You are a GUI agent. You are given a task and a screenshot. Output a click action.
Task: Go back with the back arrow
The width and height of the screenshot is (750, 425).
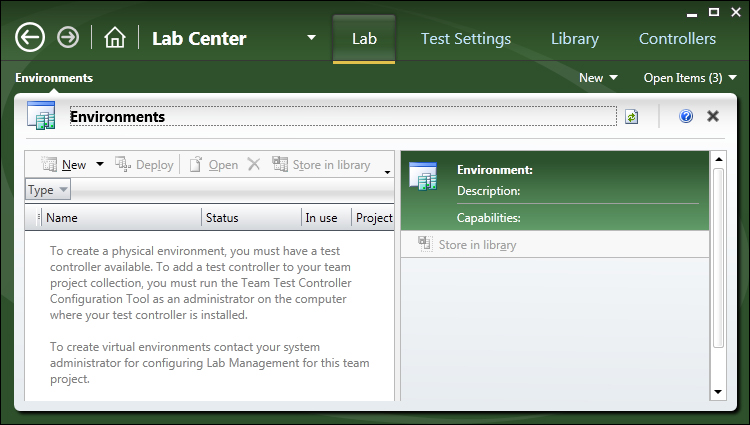click(x=30, y=38)
